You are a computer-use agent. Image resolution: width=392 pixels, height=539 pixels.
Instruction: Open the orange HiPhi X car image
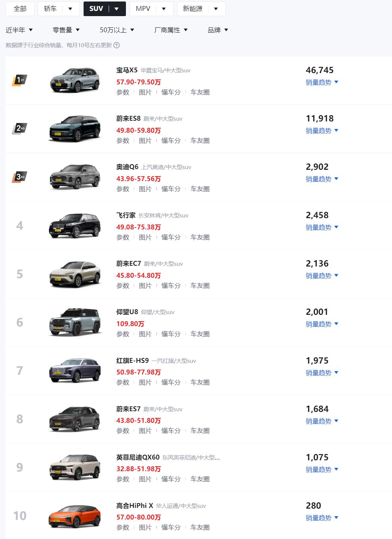pos(75,516)
